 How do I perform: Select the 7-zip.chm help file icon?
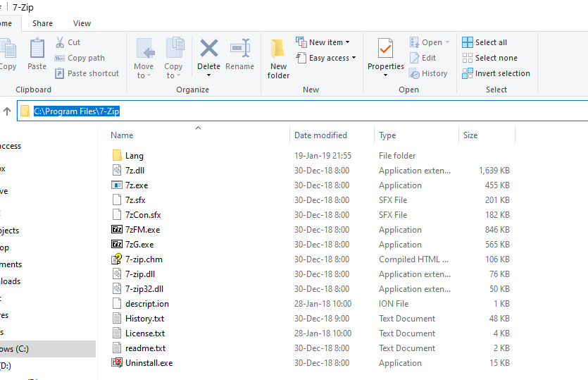point(117,259)
